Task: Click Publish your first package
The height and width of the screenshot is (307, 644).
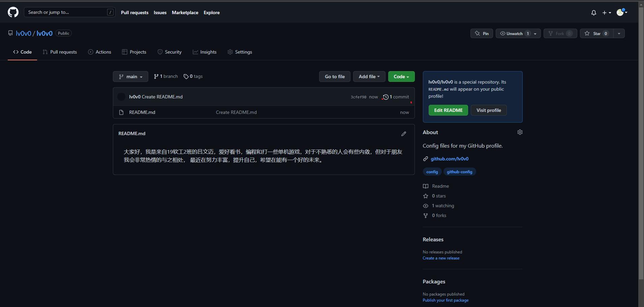Action: pyautogui.click(x=446, y=300)
